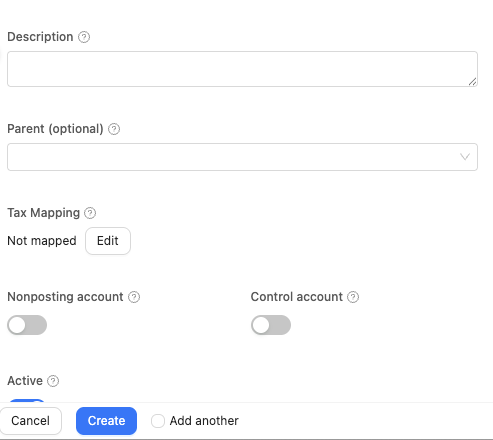Click the 'Nonposting account' label
This screenshot has height=440, width=493.
[x=65, y=297]
